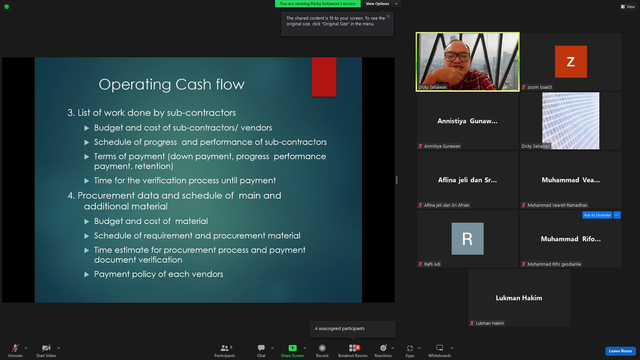
Task: Select the zoom baa03 participant tile
Action: 571,62
